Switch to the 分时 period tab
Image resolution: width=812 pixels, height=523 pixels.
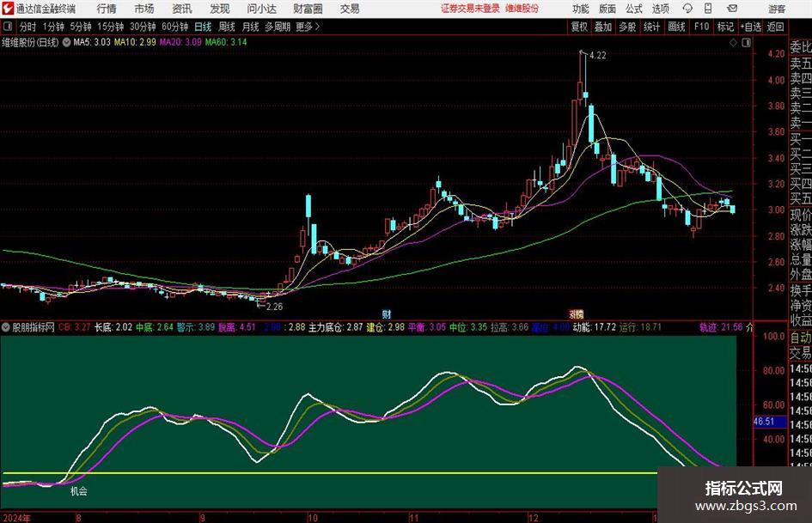tap(28, 27)
